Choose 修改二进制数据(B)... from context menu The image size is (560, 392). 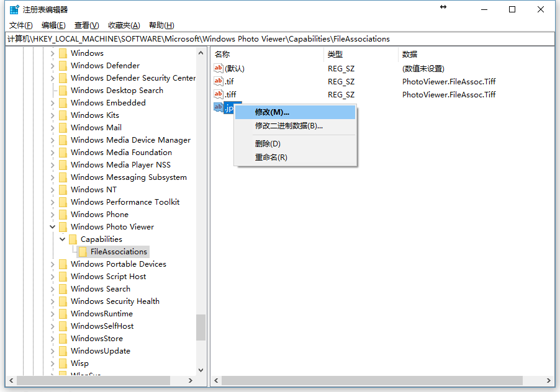click(296, 126)
